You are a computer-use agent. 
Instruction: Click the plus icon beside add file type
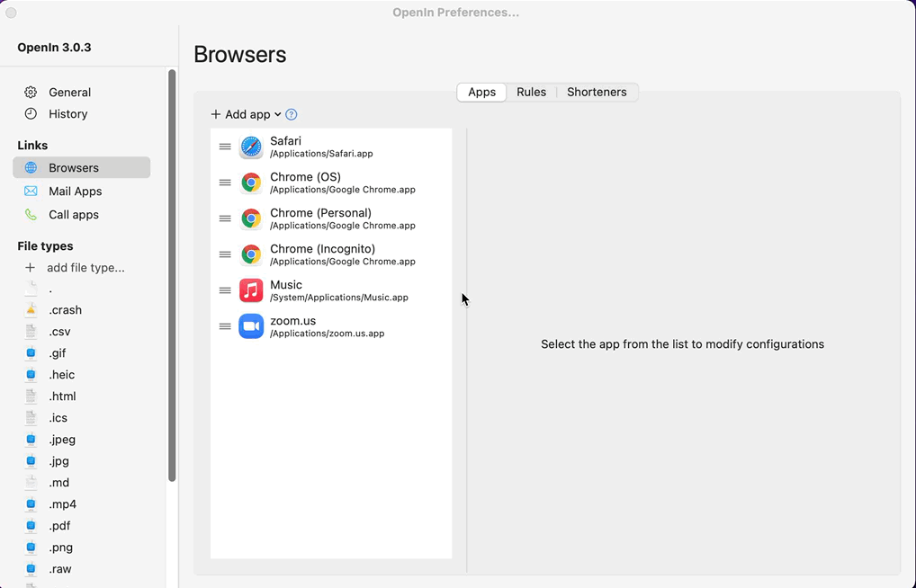pyautogui.click(x=30, y=268)
